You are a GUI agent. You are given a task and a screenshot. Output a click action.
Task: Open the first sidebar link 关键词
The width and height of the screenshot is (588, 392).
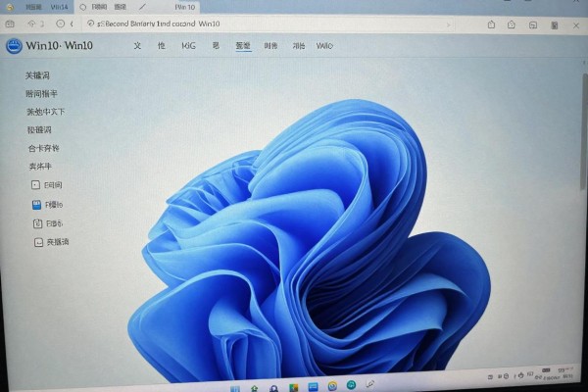pyautogui.click(x=37, y=75)
